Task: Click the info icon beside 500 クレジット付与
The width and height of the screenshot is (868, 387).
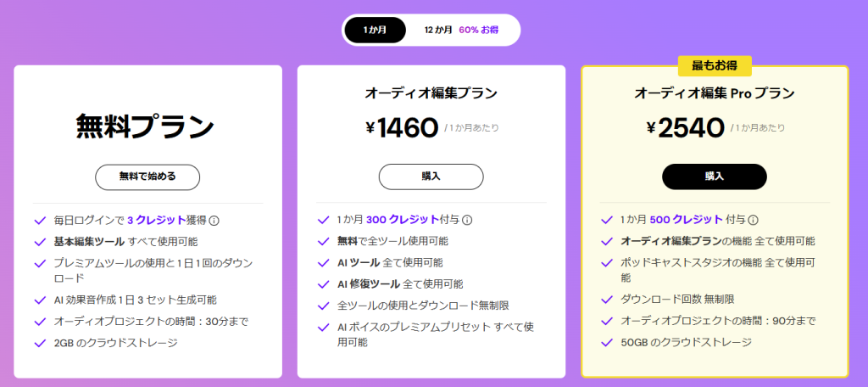Action: [753, 220]
